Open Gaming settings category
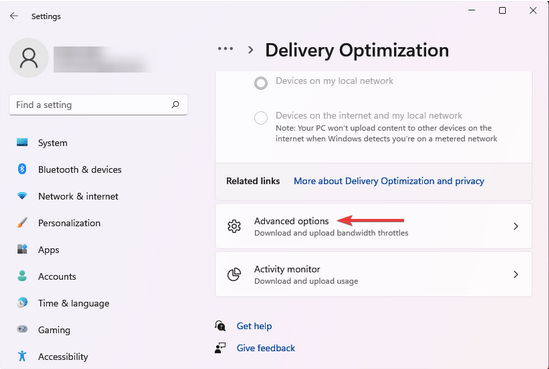The height and width of the screenshot is (369, 549). coord(54,330)
